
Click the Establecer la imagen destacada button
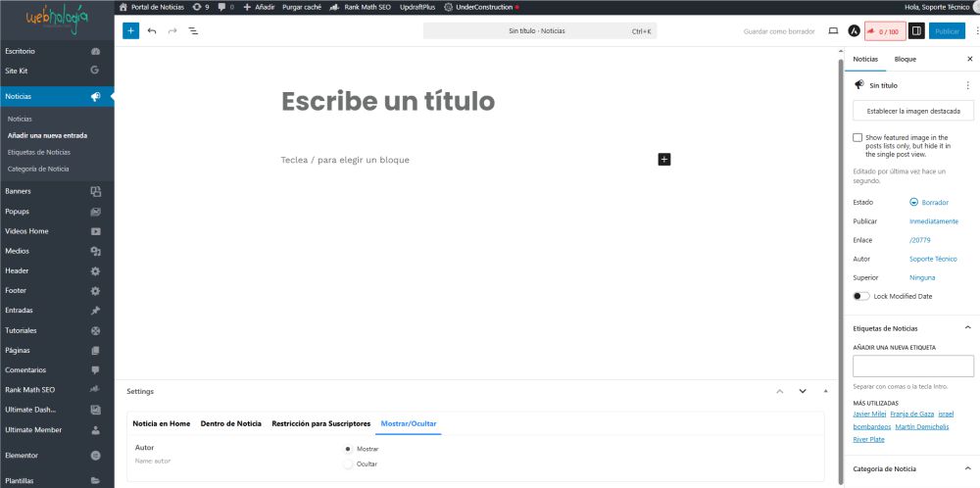[913, 111]
